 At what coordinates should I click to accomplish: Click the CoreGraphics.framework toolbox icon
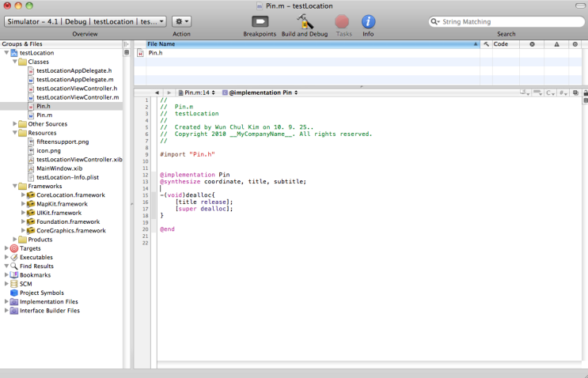pos(31,230)
